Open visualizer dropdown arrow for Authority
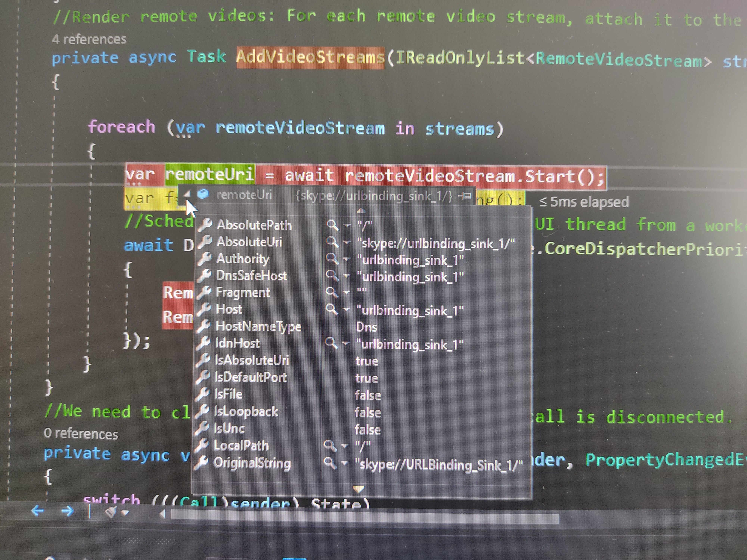The image size is (747, 560). pyautogui.click(x=347, y=259)
